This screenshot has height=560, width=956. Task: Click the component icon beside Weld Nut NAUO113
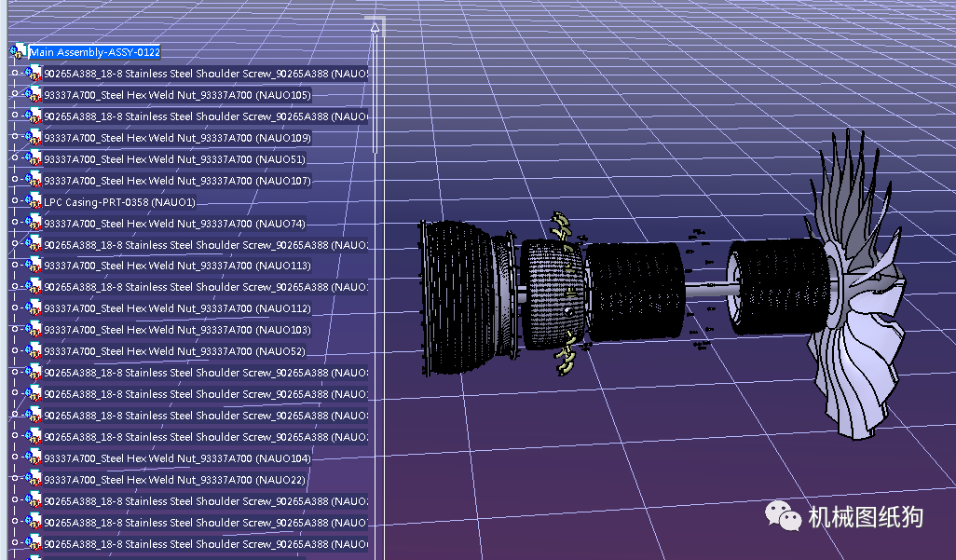tap(33, 266)
